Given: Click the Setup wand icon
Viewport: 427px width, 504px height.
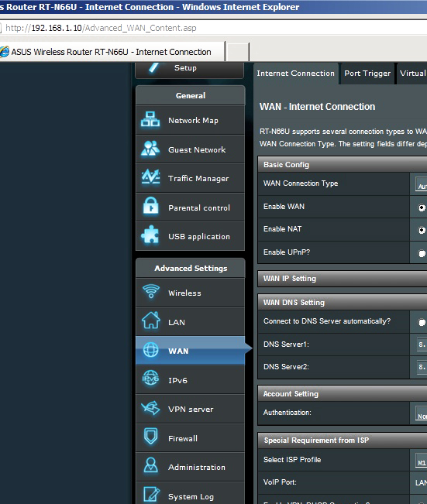Looking at the screenshot, I should (153, 67).
